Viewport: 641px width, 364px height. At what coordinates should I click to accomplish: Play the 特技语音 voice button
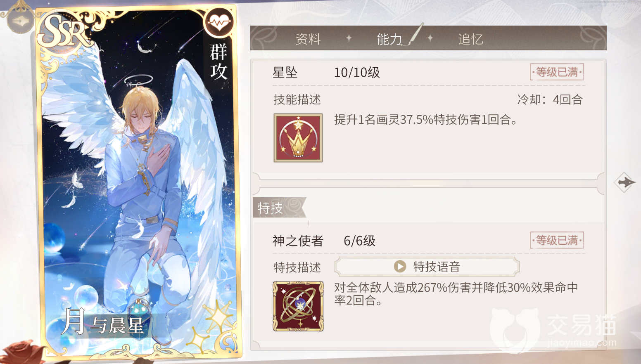coord(427,267)
